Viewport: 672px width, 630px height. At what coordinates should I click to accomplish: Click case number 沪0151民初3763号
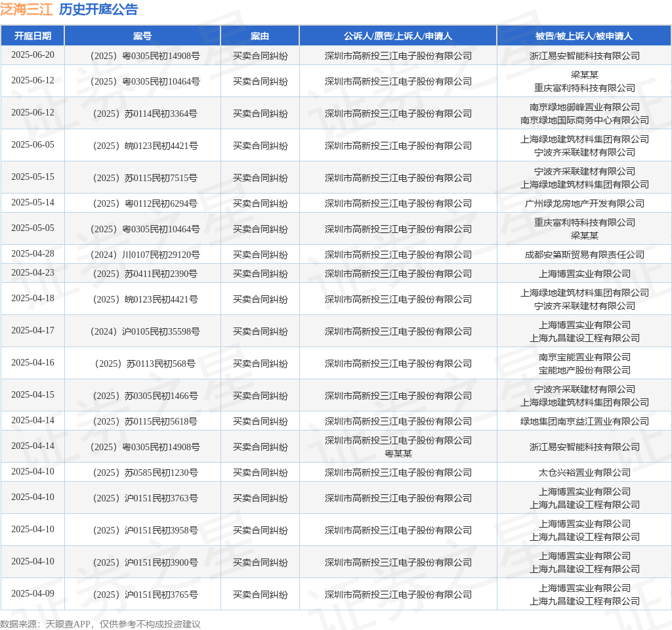click(161, 498)
